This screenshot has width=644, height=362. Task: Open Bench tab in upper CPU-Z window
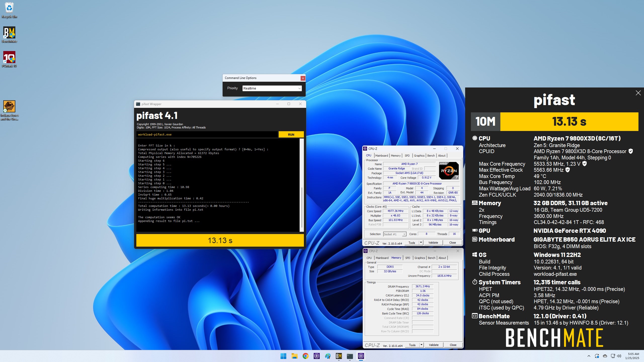(431, 156)
